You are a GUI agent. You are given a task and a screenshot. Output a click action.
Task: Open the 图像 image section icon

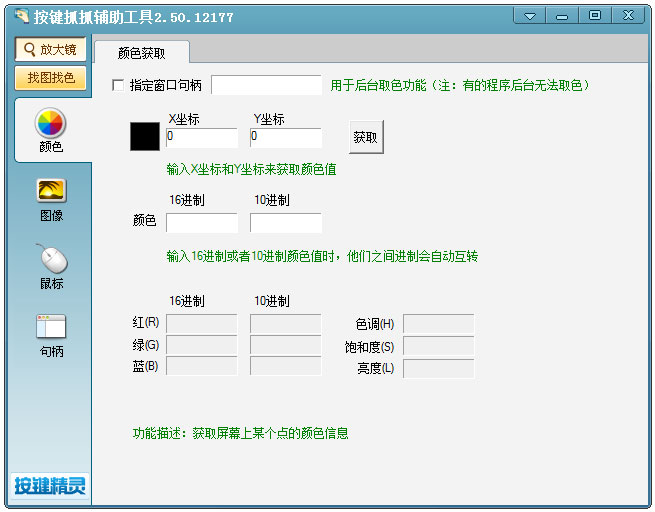coord(51,191)
